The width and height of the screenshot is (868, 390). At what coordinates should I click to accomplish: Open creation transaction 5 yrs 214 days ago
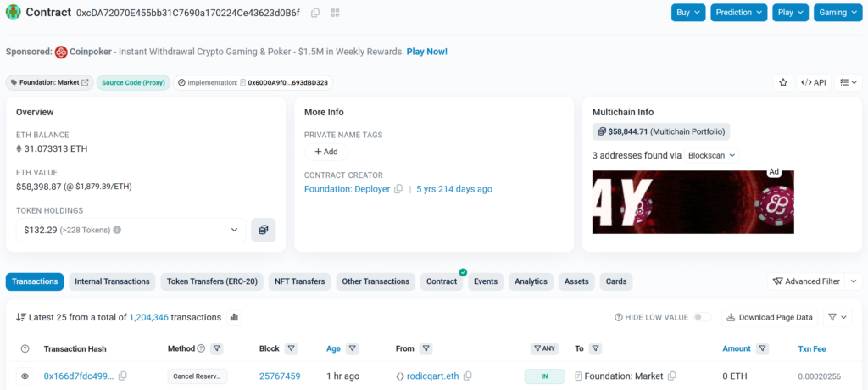454,189
